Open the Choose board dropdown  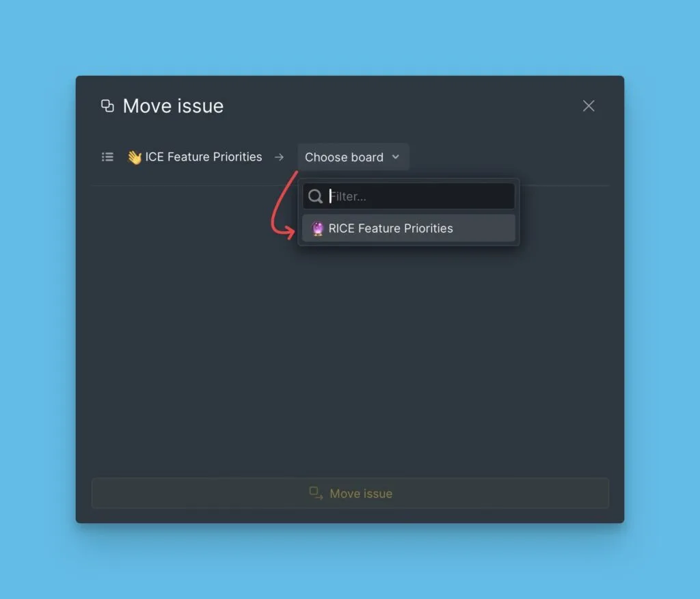pos(353,157)
